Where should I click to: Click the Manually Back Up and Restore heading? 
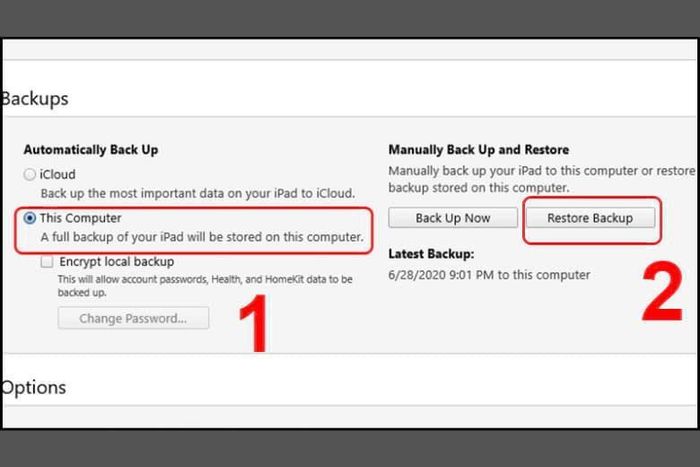coord(479,150)
